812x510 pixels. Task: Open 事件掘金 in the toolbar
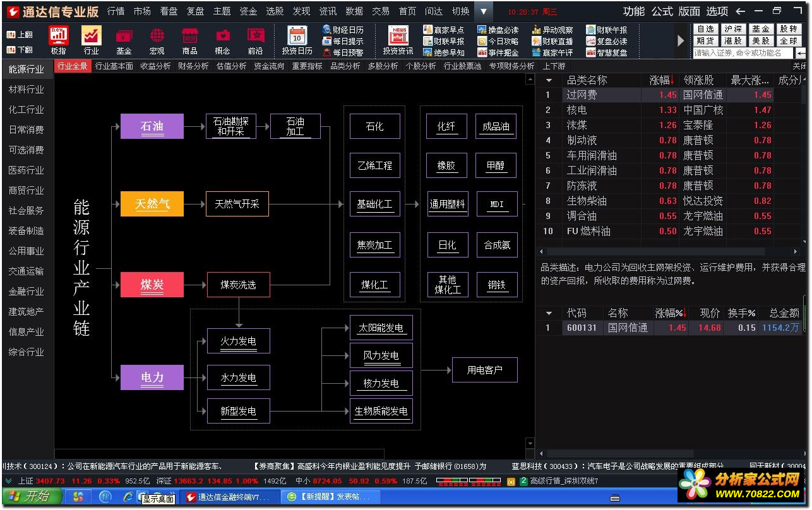[498, 52]
